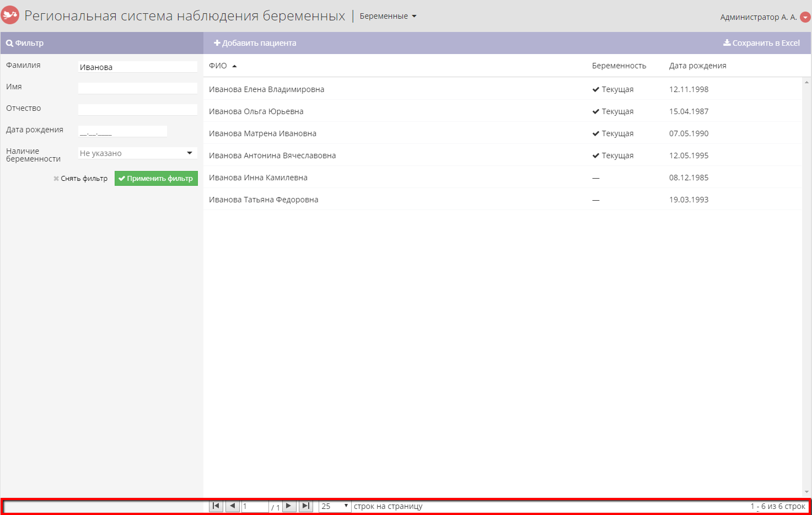
Task: Go to next page of results
Action: click(x=289, y=506)
